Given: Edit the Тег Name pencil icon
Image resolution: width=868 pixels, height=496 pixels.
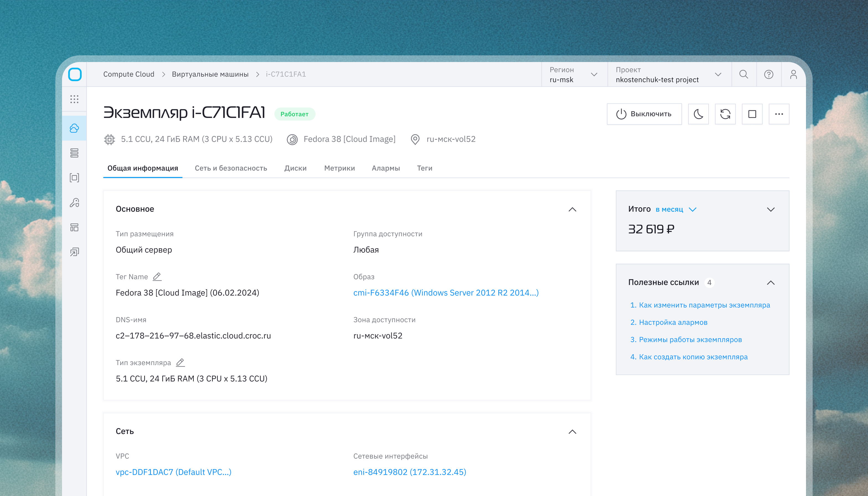Looking at the screenshot, I should pos(157,277).
